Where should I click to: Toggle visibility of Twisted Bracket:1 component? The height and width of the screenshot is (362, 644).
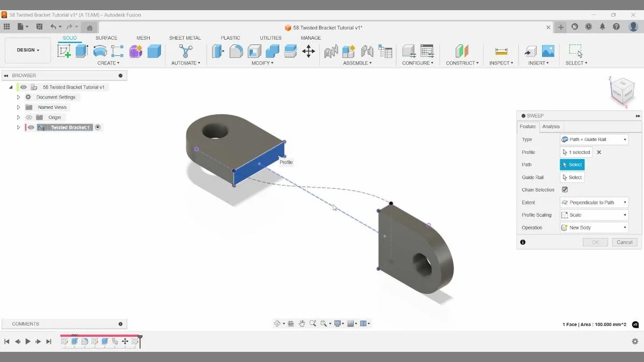tap(31, 128)
